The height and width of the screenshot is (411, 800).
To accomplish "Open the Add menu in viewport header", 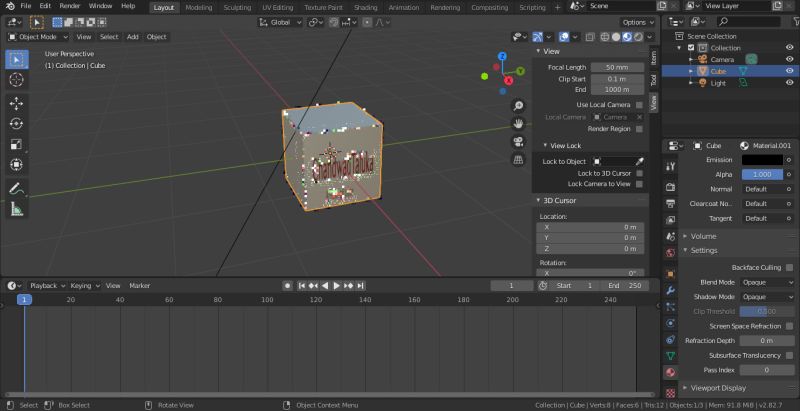I will click(133, 37).
